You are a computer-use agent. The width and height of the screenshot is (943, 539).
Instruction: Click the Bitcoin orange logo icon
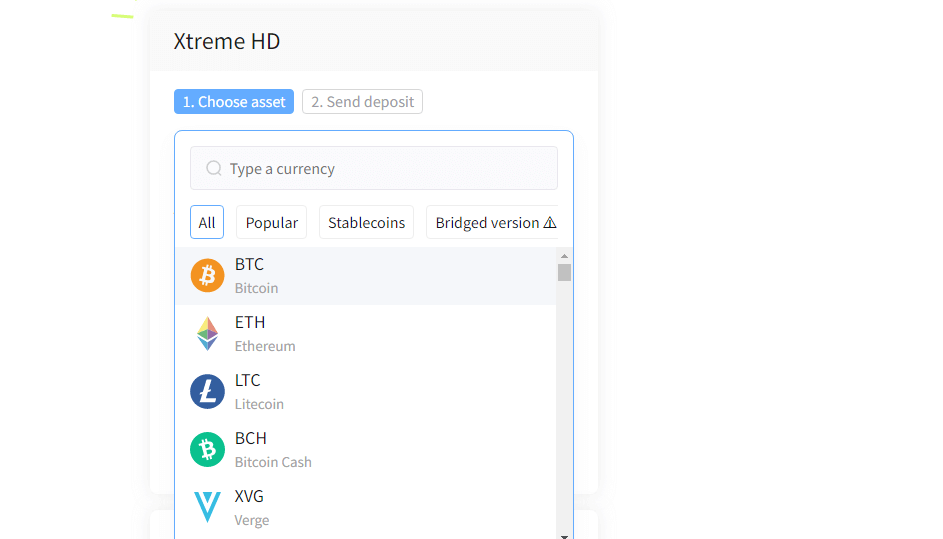pos(207,275)
